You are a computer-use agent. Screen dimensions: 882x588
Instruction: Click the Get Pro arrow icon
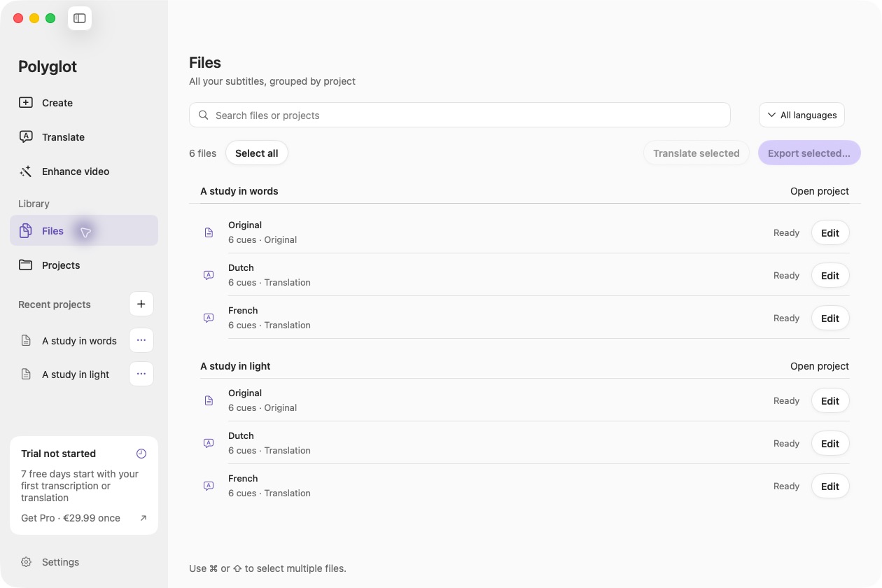(x=143, y=518)
